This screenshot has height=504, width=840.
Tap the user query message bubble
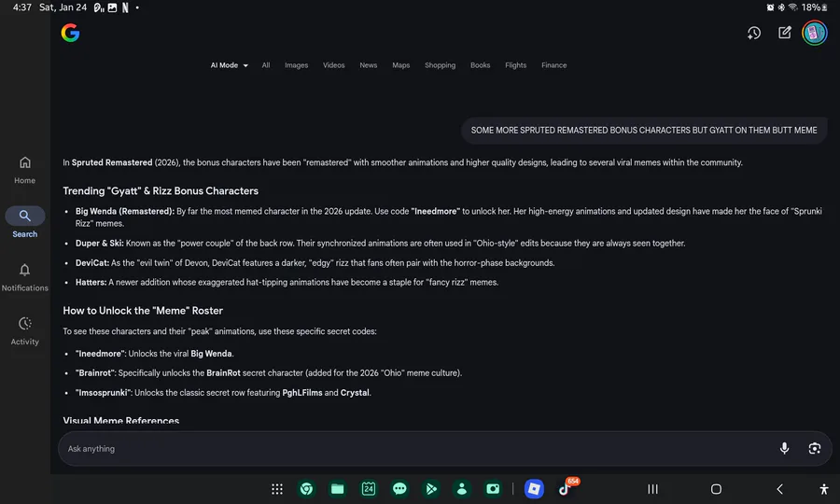point(644,130)
